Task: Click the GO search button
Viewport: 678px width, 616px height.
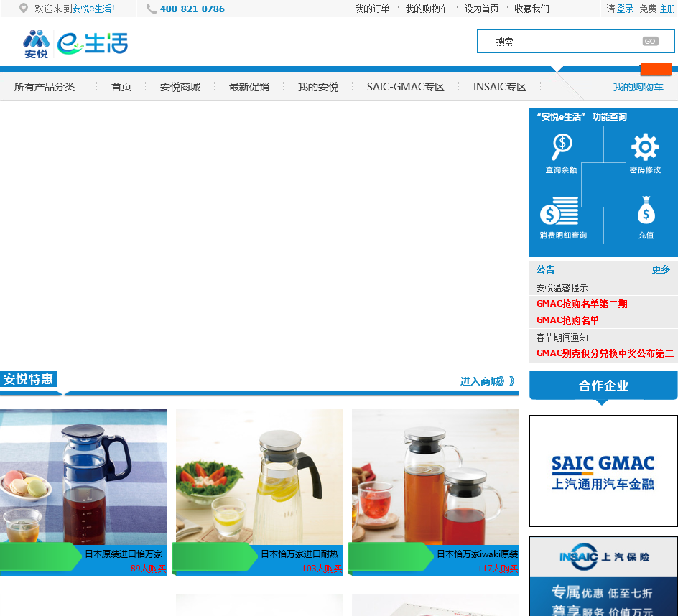Action: [x=650, y=41]
